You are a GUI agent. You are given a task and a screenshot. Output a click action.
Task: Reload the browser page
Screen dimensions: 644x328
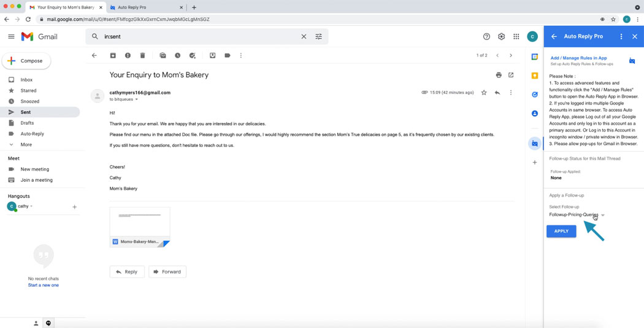click(28, 19)
